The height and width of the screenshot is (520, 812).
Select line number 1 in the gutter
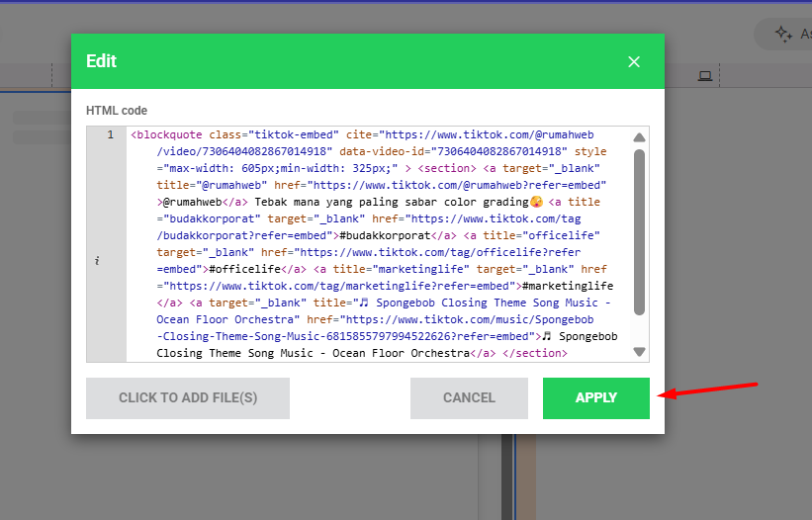click(x=110, y=134)
